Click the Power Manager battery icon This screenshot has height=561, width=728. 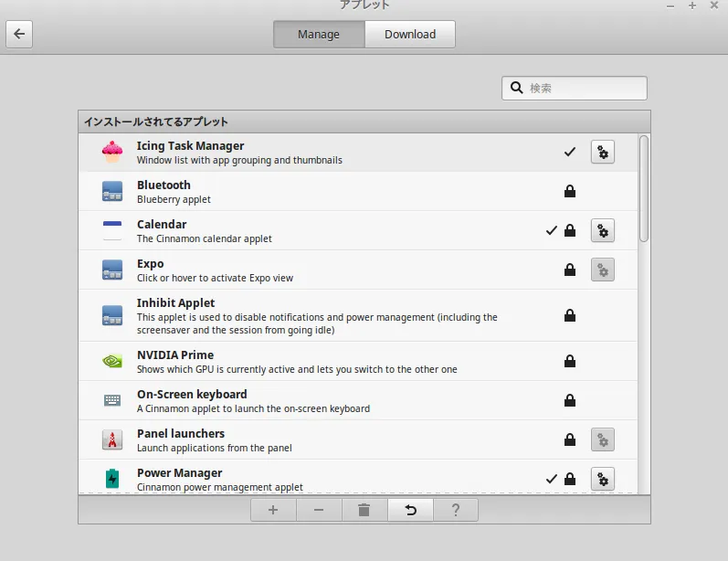click(x=112, y=479)
